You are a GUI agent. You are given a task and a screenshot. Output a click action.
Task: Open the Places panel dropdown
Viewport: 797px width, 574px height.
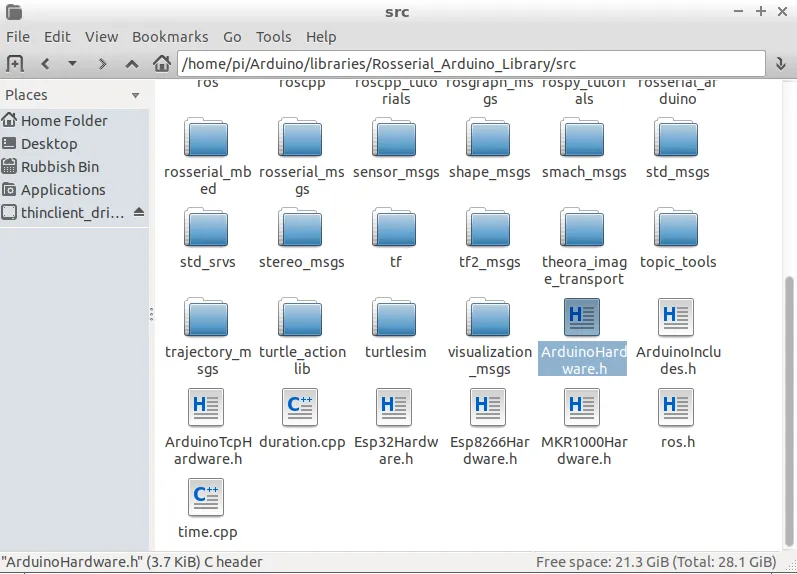tap(135, 95)
